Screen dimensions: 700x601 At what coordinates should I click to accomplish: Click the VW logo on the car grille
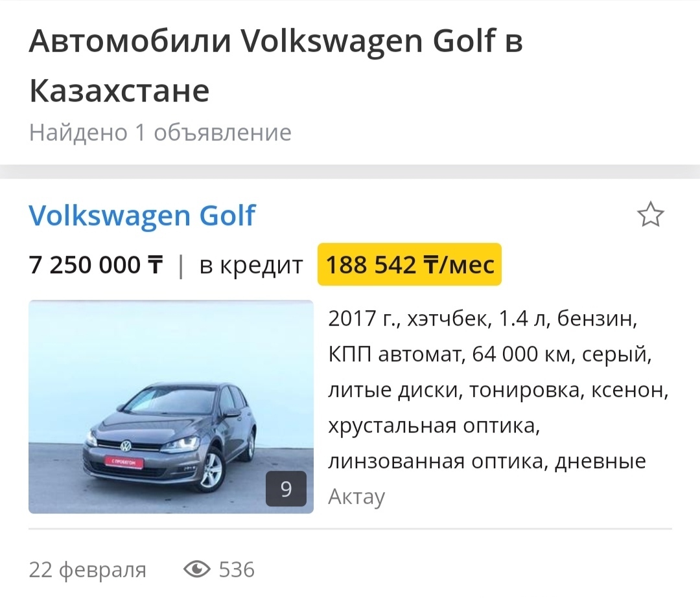[x=126, y=446]
